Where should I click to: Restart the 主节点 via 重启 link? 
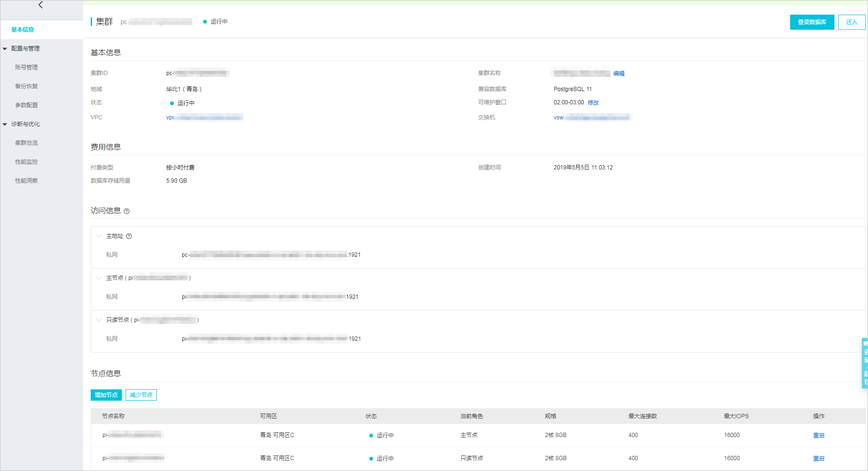818,436
